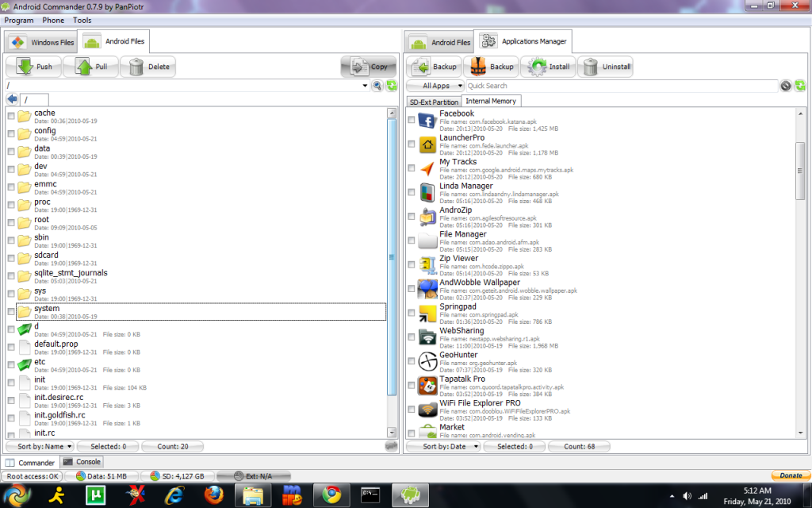Open the Phone menu
Screen dimensions: 812x508
[53, 20]
